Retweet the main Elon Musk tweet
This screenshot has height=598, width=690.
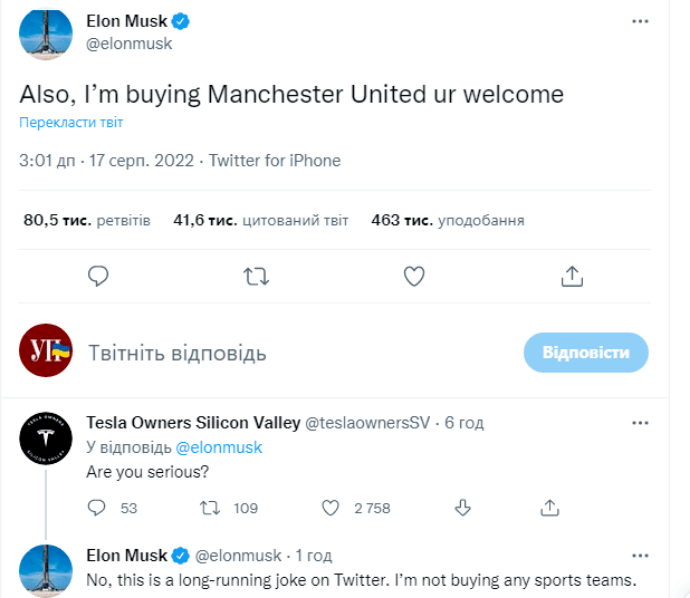pos(256,276)
